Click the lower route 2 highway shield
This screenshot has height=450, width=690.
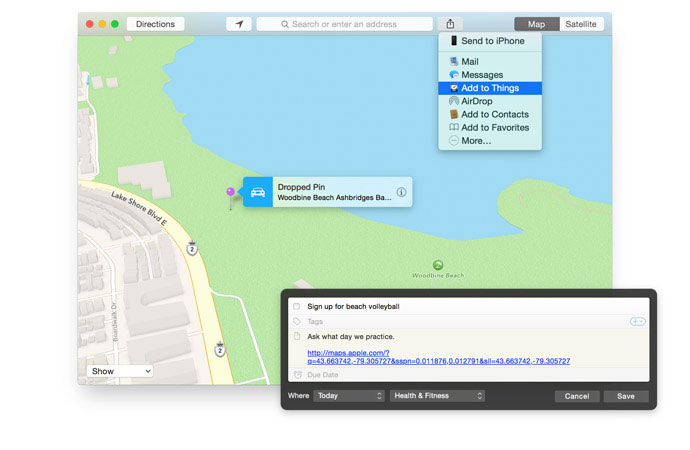tap(220, 350)
